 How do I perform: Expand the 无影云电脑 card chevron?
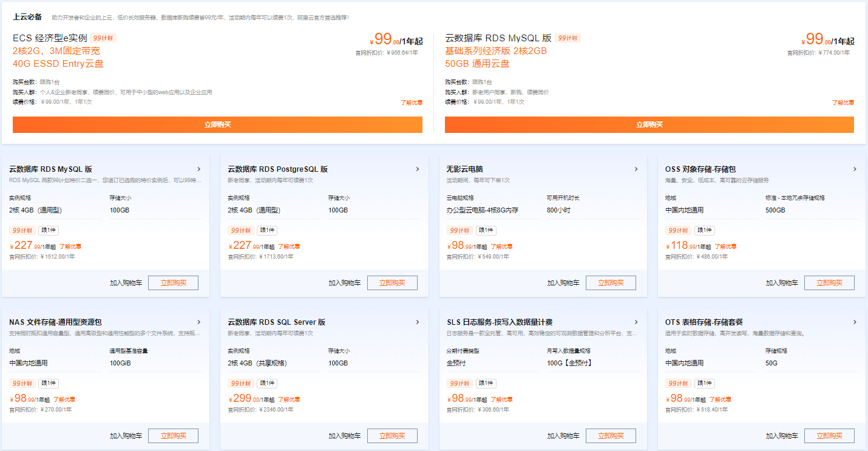pyautogui.click(x=636, y=169)
